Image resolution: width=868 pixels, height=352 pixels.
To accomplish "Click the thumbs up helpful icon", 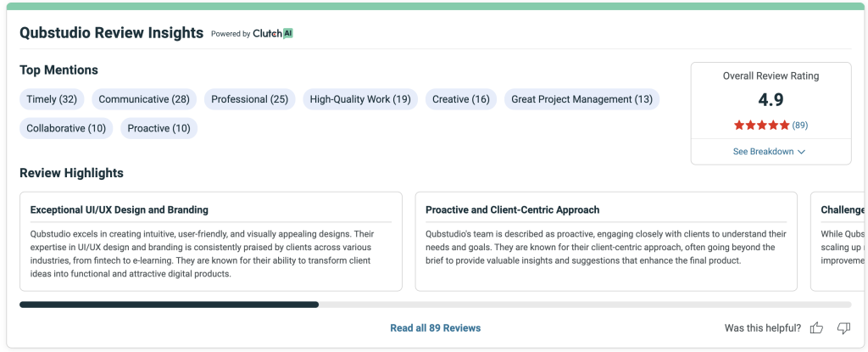I will (x=817, y=327).
